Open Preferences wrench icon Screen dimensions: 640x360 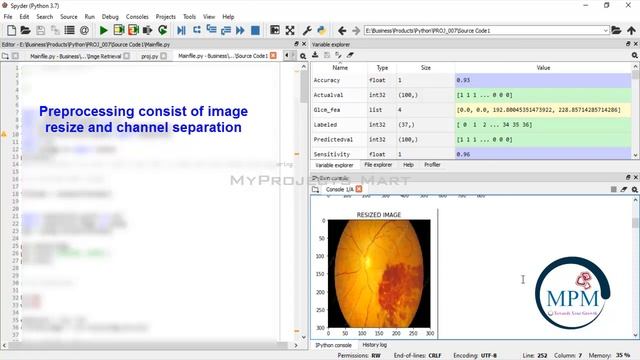[307, 30]
